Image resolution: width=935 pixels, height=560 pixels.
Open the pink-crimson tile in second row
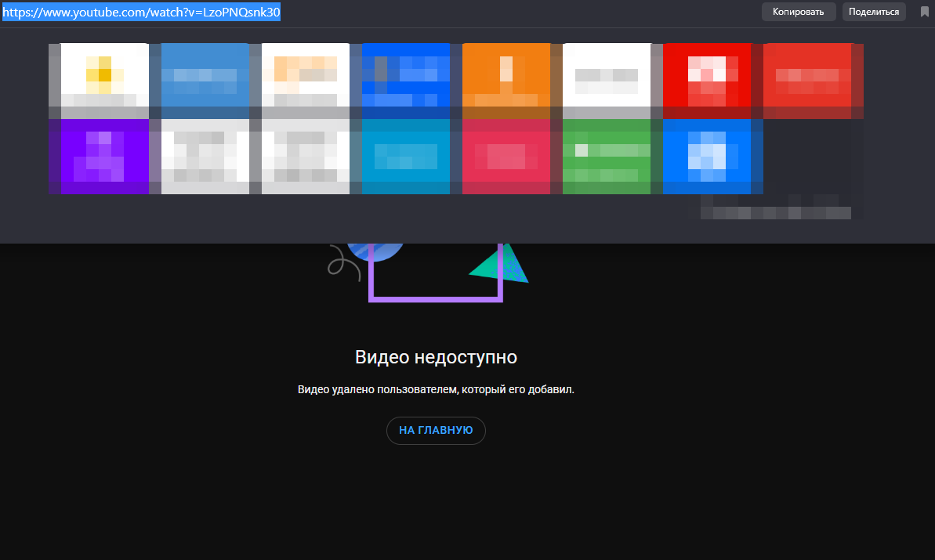pyautogui.click(x=506, y=156)
